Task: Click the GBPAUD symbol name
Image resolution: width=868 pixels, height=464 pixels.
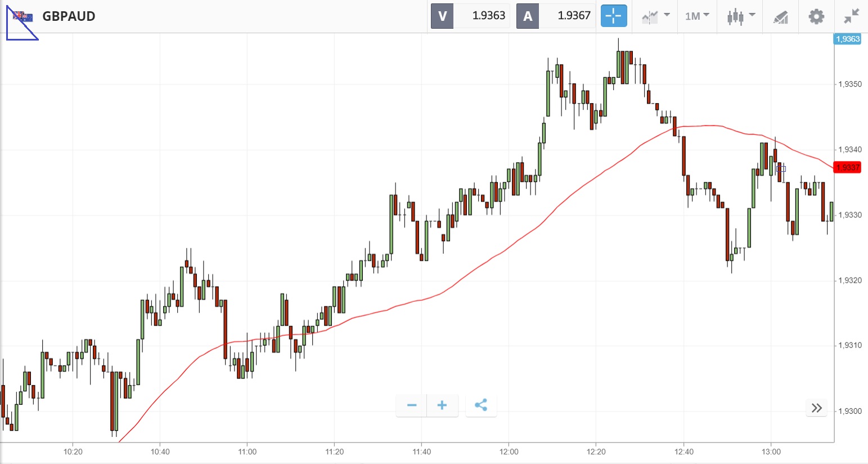Action: tap(69, 16)
